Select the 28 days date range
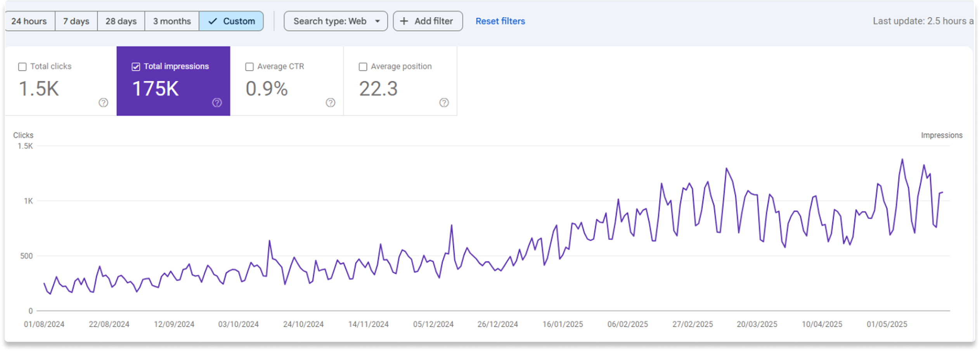980x351 pixels. pos(121,21)
